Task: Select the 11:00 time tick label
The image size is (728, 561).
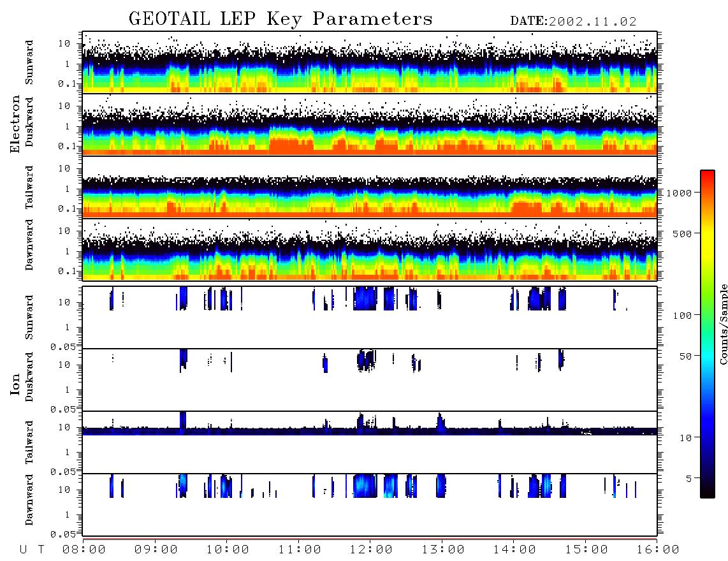Action: pos(300,550)
